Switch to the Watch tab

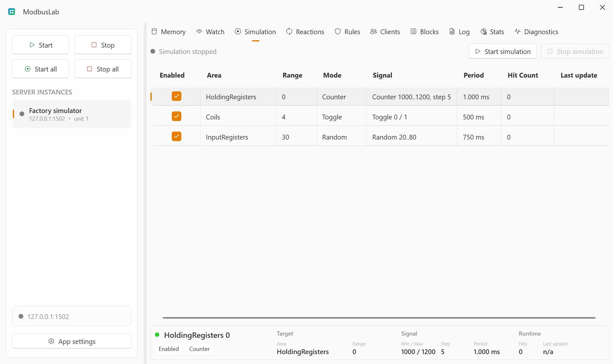tap(210, 32)
